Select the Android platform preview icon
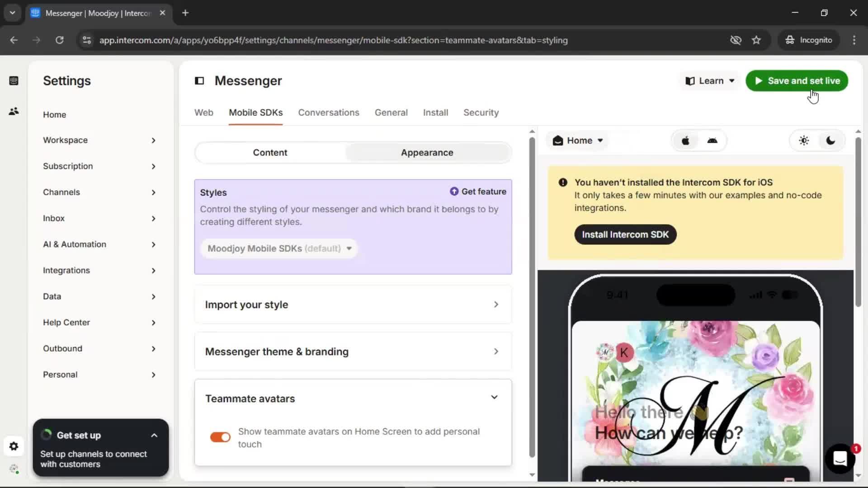This screenshot has height=488, width=868. [x=712, y=141]
